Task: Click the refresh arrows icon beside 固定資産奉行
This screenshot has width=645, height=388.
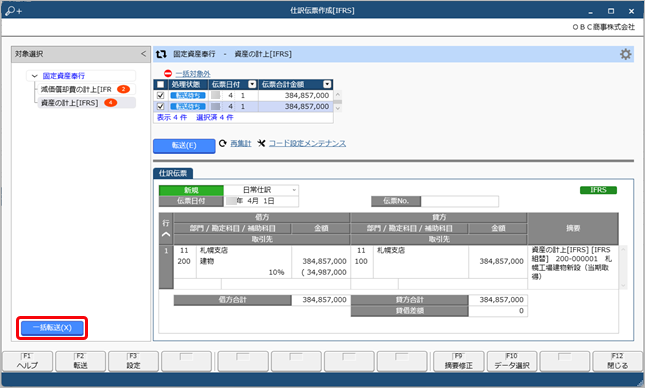Action: [161, 54]
